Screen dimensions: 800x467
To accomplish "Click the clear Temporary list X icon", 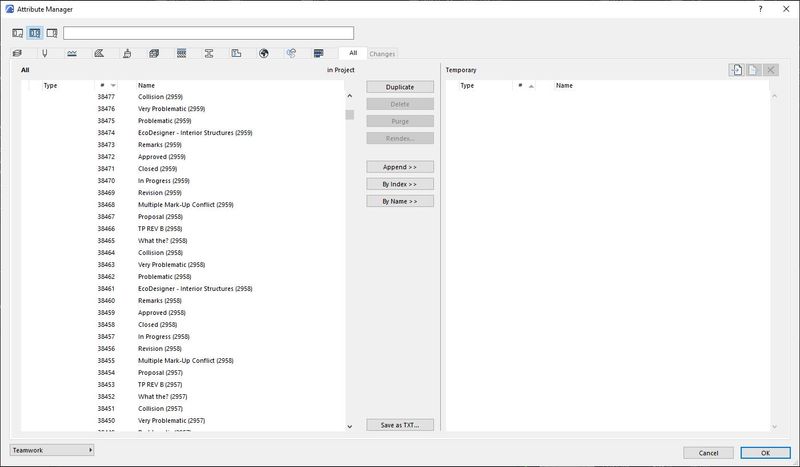I will click(x=771, y=70).
